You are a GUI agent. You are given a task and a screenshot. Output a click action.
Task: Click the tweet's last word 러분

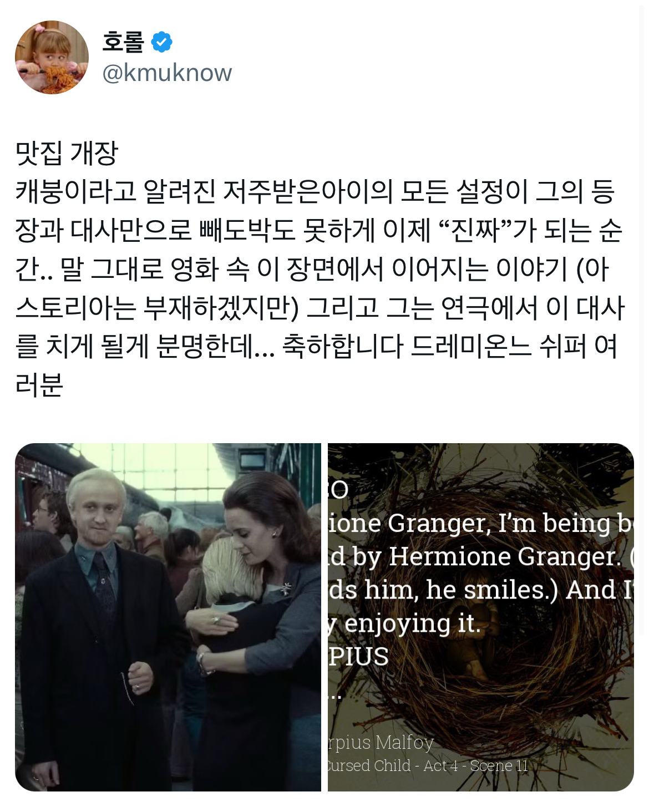(39, 385)
